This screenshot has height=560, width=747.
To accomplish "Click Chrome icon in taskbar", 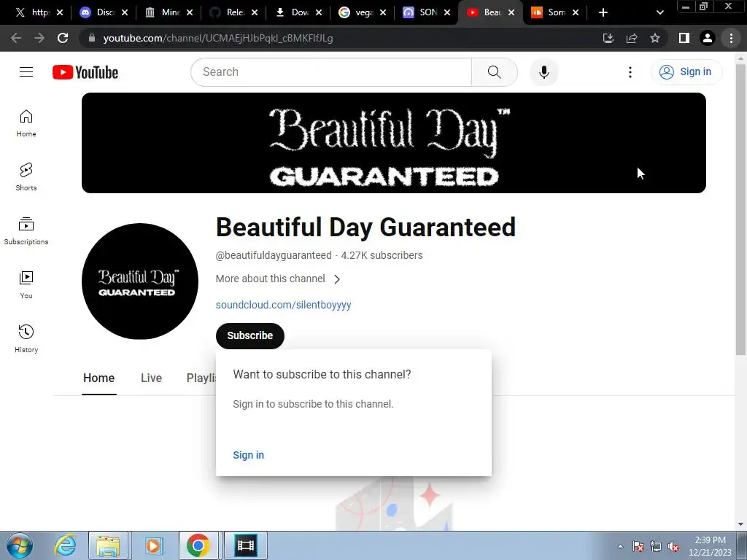I will 198,545.
